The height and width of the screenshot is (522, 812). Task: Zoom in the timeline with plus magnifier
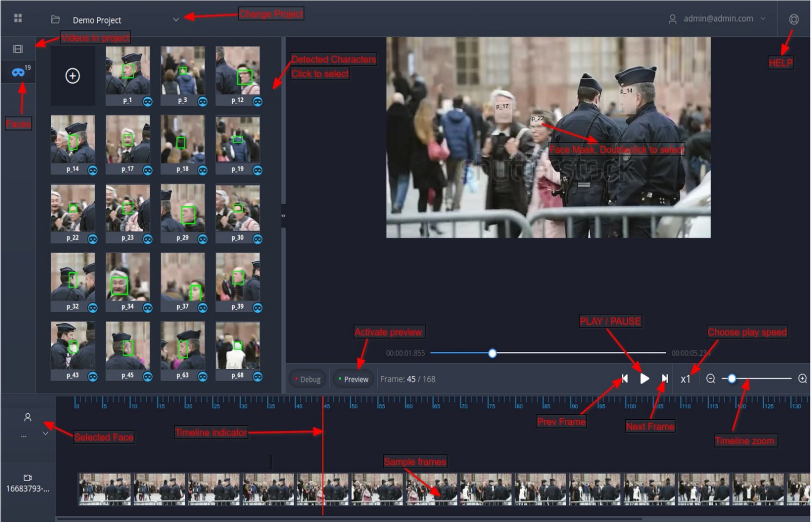[x=802, y=379]
